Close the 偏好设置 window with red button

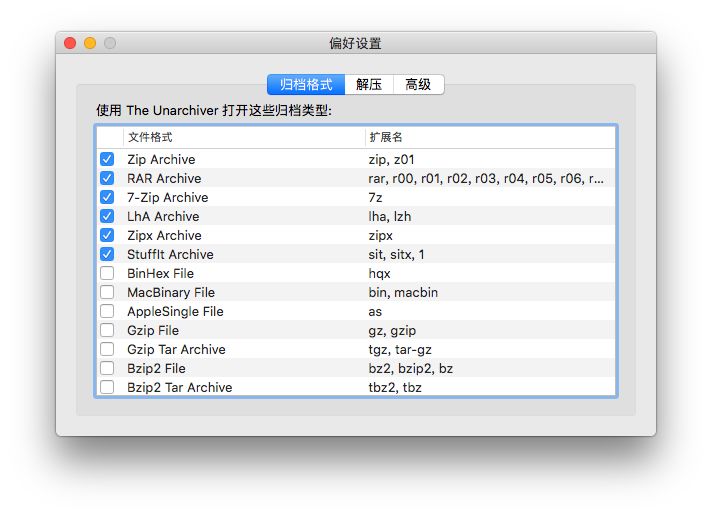click(70, 43)
